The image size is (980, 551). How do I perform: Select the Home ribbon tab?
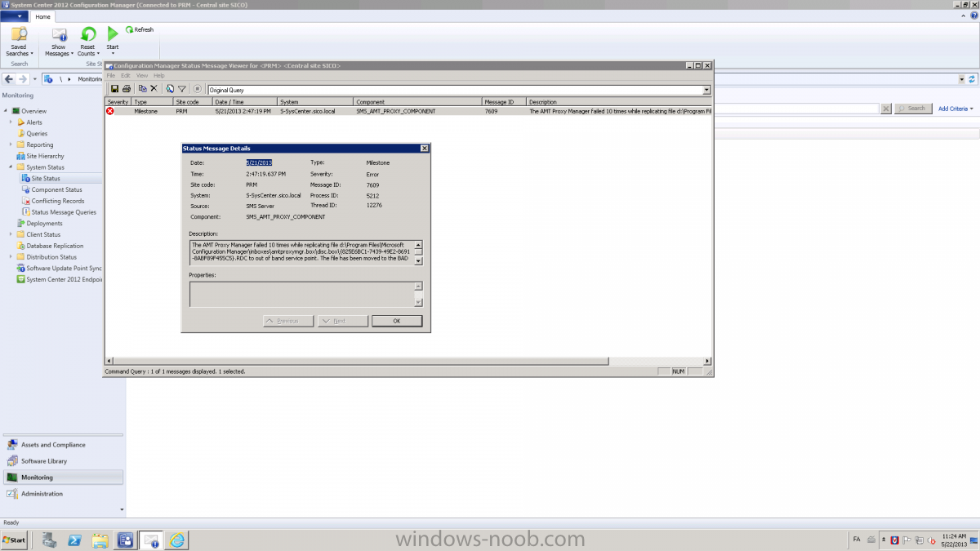(42, 16)
